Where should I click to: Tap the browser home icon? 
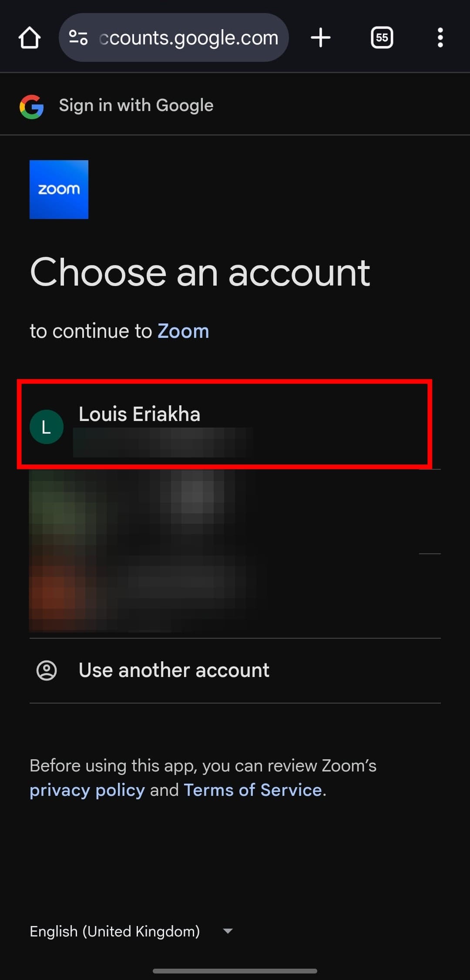[30, 38]
